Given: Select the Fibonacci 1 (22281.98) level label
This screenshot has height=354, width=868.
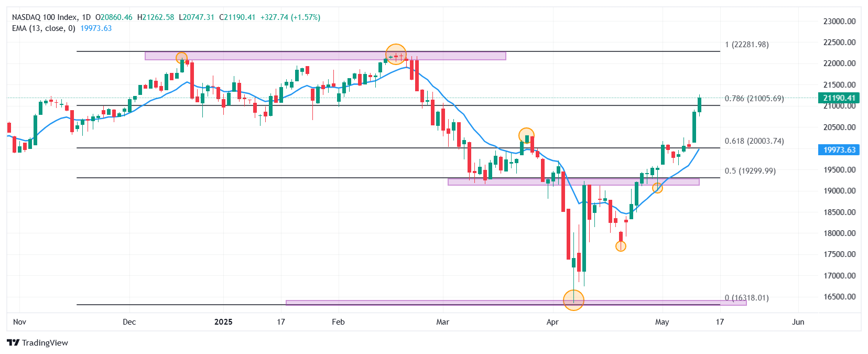Looking at the screenshot, I should (x=747, y=45).
